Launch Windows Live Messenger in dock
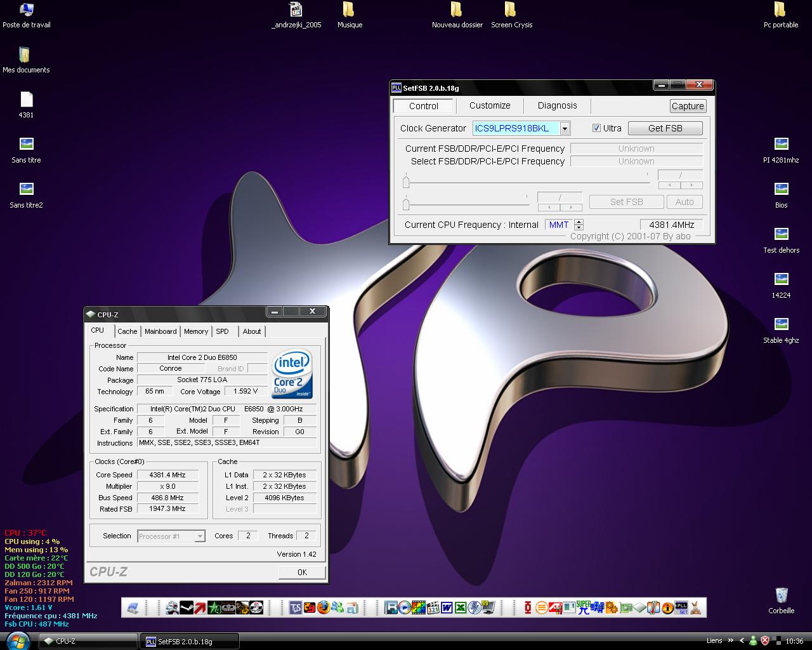Image resolution: width=812 pixels, height=650 pixels. click(x=337, y=607)
